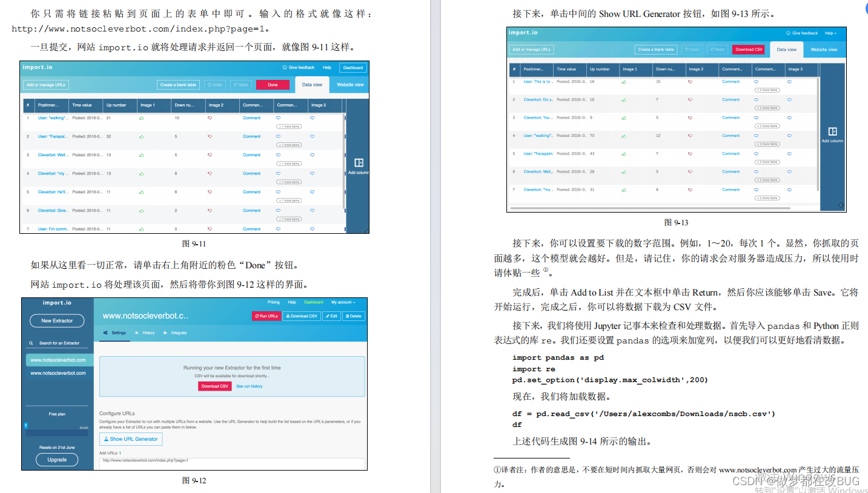
Task: Click thumbs-up icon in figure 9-13 row 7
Action: coord(624,190)
